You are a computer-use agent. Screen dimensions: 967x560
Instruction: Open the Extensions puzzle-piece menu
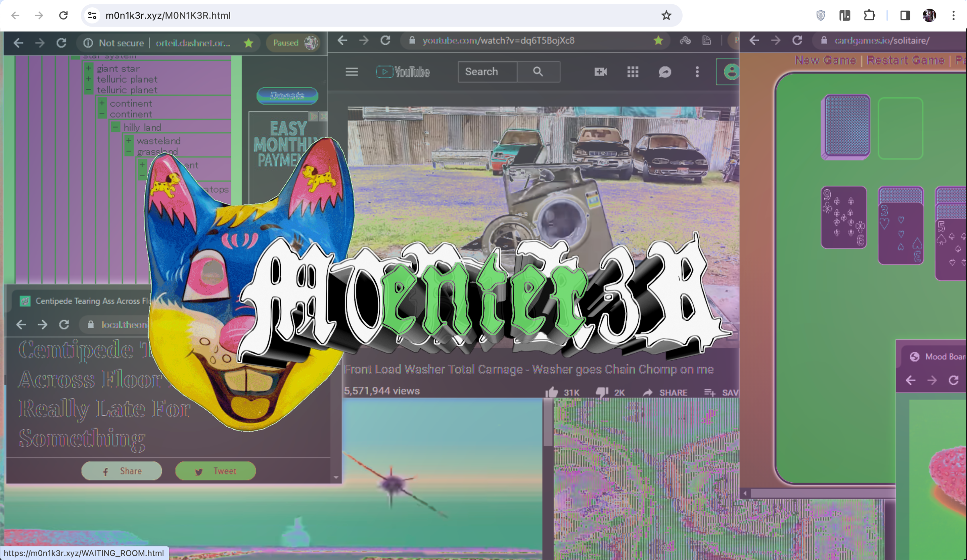coord(869,15)
